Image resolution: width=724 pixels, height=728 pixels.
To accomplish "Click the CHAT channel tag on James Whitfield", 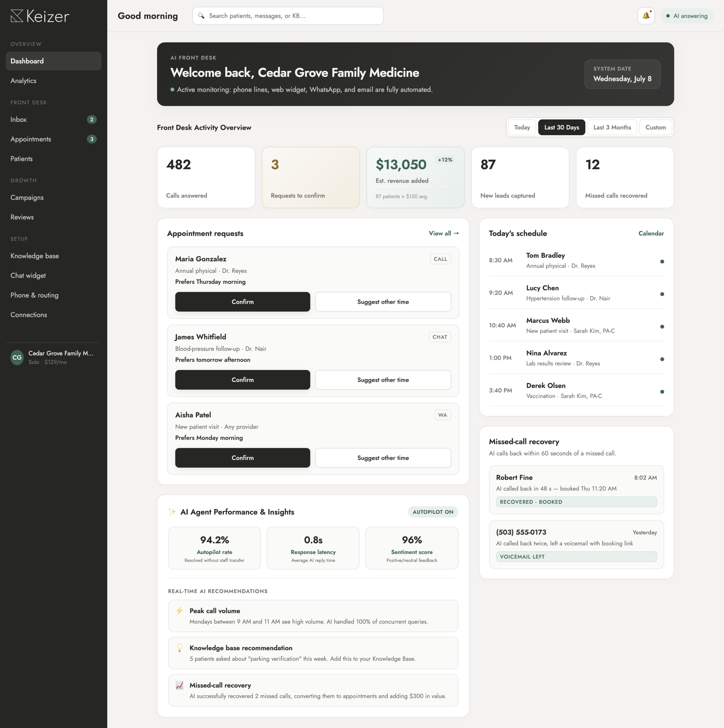I will [440, 337].
